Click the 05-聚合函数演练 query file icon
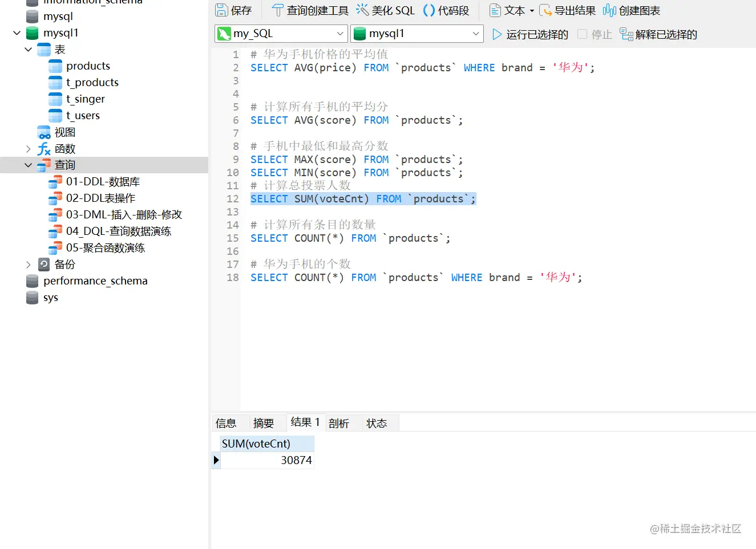The width and height of the screenshot is (756, 549). 55,248
